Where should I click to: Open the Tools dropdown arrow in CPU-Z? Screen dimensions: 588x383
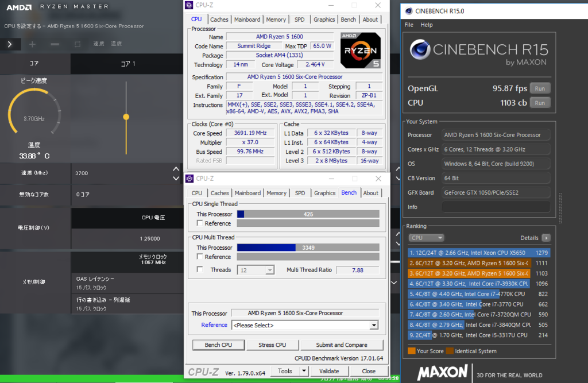click(x=304, y=371)
